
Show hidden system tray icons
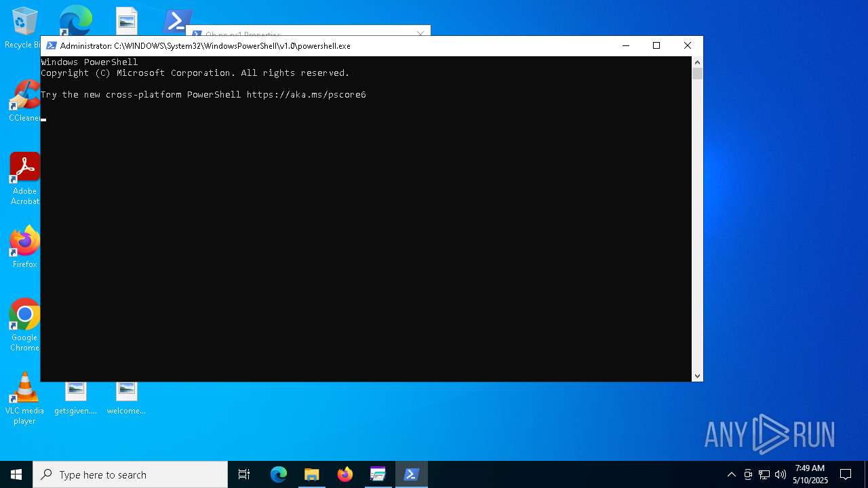click(731, 474)
